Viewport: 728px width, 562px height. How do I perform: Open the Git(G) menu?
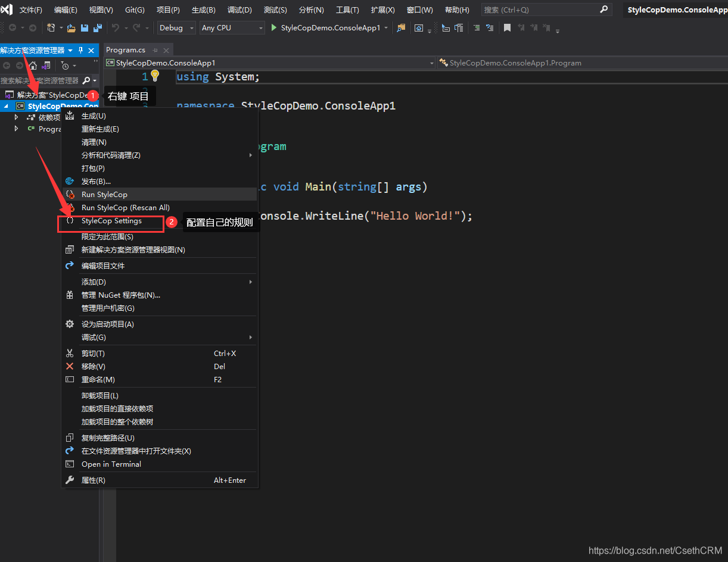(135, 10)
